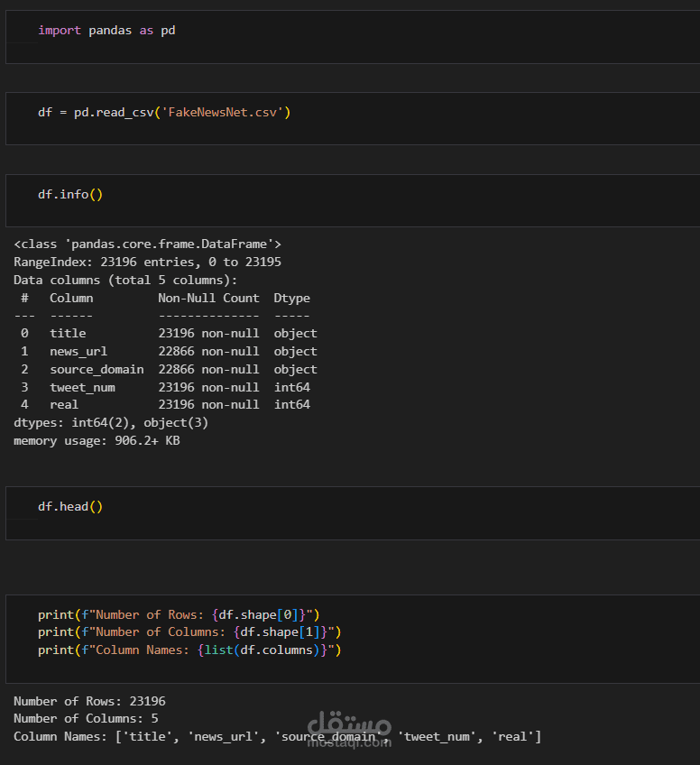Click the mostaql watermark logo
Viewport: 700px width, 765px height.
pos(349,728)
